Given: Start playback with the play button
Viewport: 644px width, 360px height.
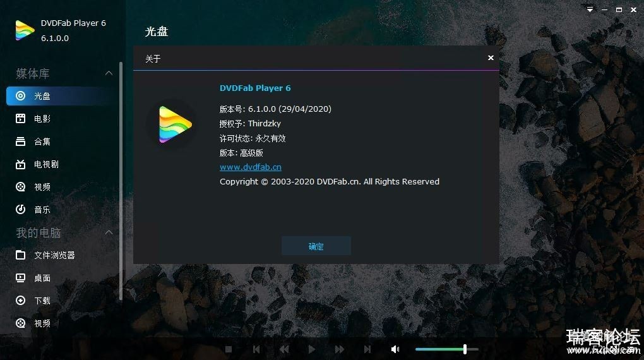Looking at the screenshot, I should click(312, 349).
